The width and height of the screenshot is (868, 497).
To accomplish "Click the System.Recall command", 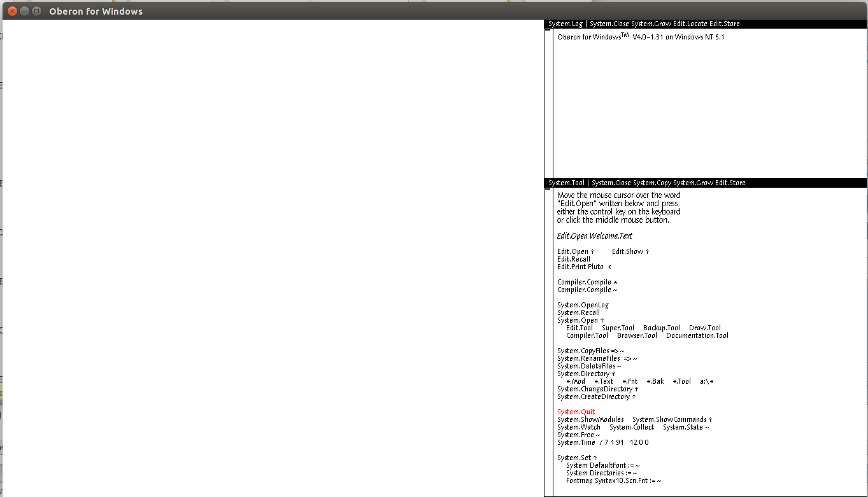I will [x=578, y=313].
